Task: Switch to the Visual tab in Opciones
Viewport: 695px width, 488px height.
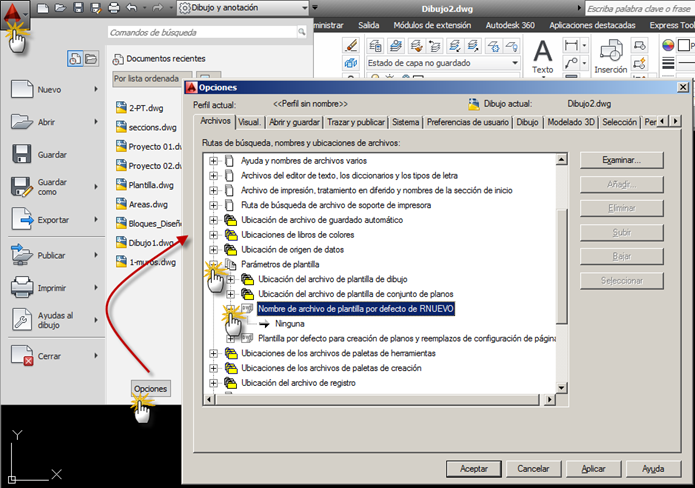Action: (250, 122)
